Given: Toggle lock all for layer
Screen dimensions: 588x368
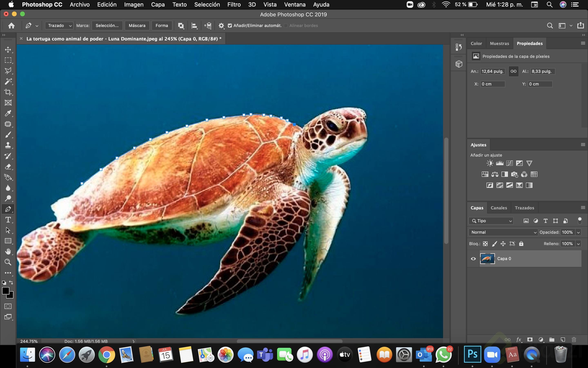Looking at the screenshot, I should coord(521,244).
